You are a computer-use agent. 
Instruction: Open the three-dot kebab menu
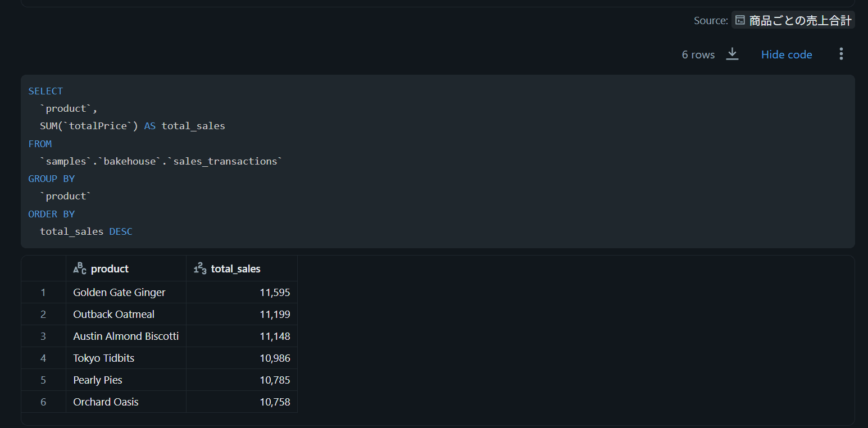[x=841, y=54]
